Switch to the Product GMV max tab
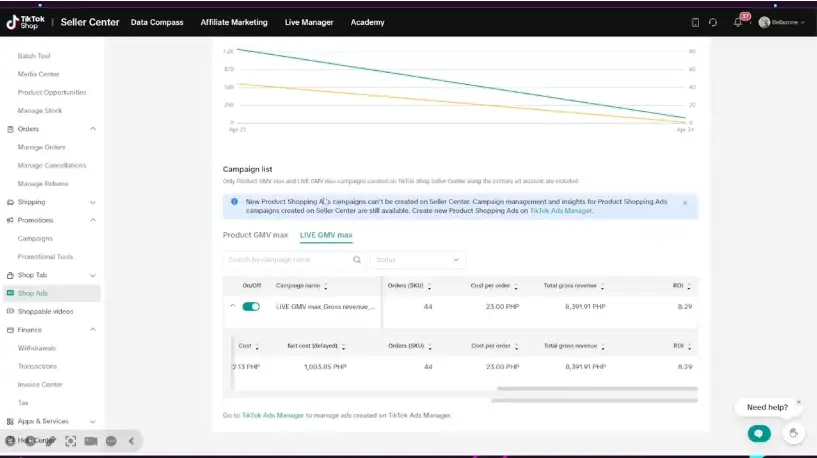The image size is (817, 458). coord(255,235)
